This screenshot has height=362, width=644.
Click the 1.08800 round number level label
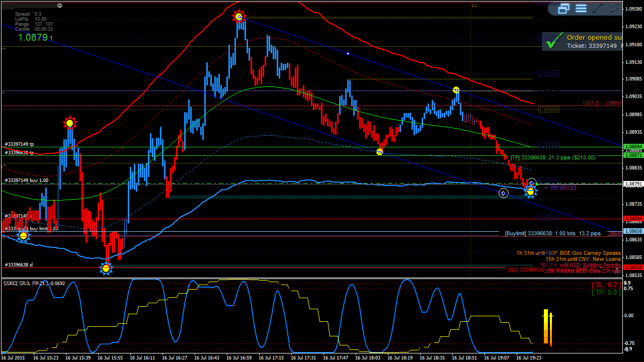pos(548,181)
